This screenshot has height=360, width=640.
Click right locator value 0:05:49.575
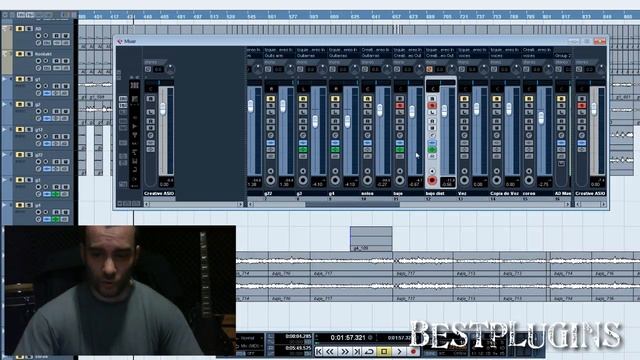click(x=298, y=348)
